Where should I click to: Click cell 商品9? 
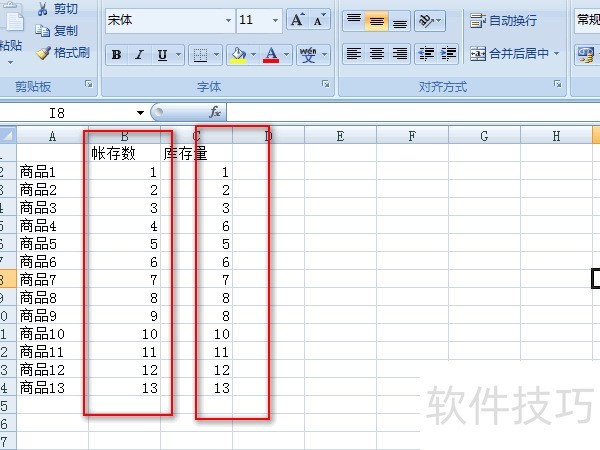coord(52,316)
